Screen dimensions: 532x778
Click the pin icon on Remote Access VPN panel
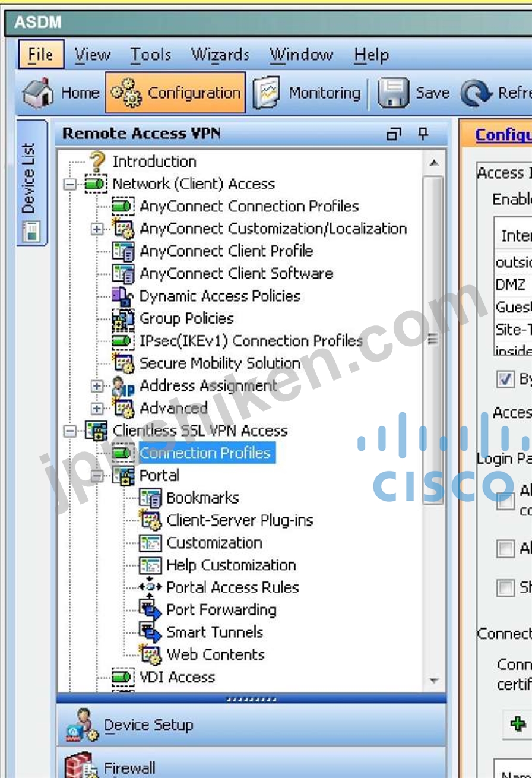(x=423, y=134)
